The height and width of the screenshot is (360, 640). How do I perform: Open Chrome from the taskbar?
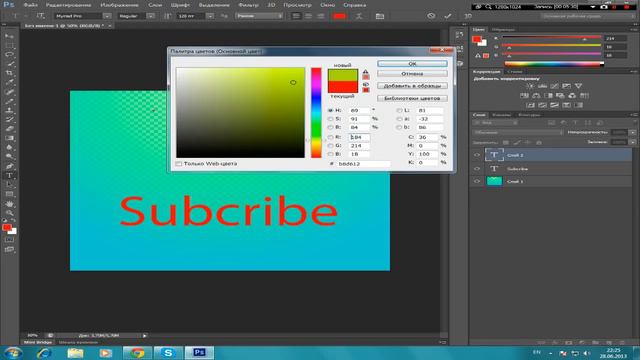[138, 353]
